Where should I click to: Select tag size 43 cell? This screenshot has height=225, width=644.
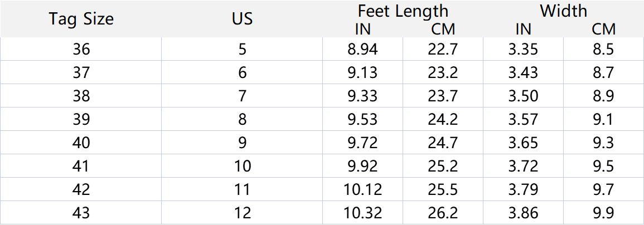coord(81,212)
